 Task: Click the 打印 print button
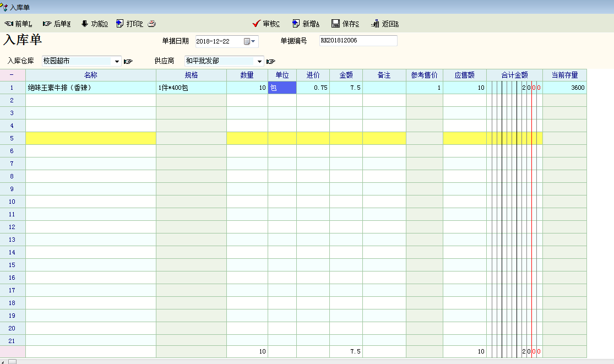pyautogui.click(x=129, y=24)
